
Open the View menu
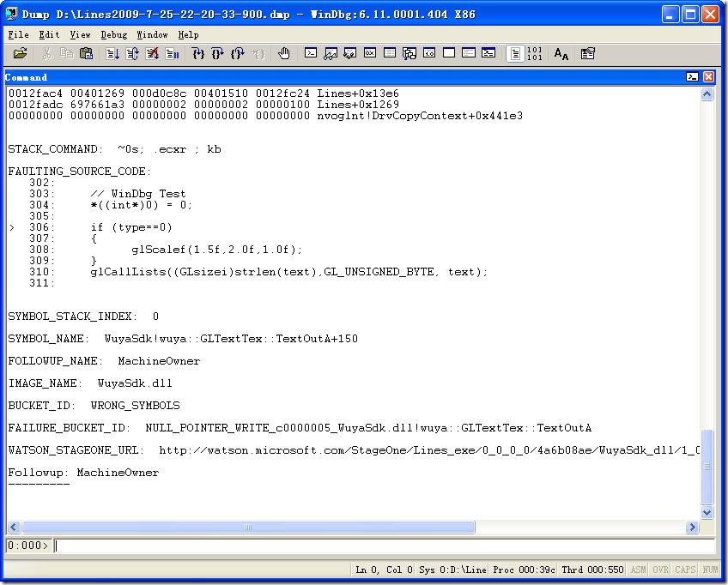point(81,35)
